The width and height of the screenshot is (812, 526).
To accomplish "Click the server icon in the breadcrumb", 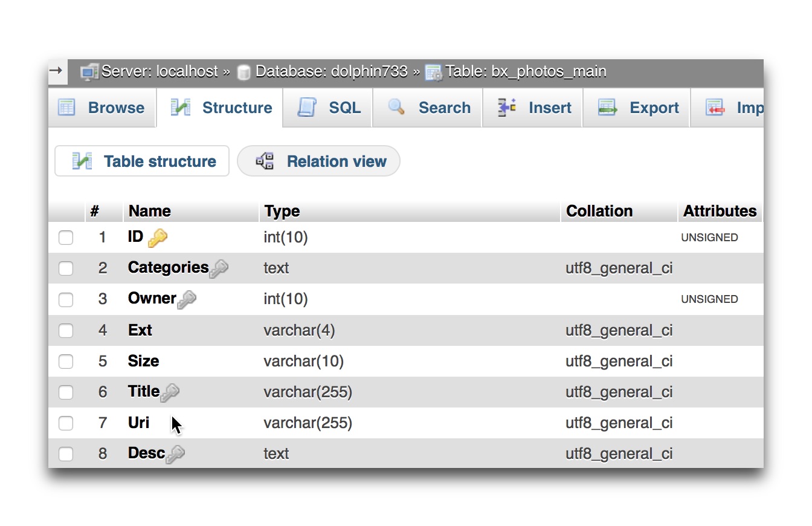I will 89,72.
